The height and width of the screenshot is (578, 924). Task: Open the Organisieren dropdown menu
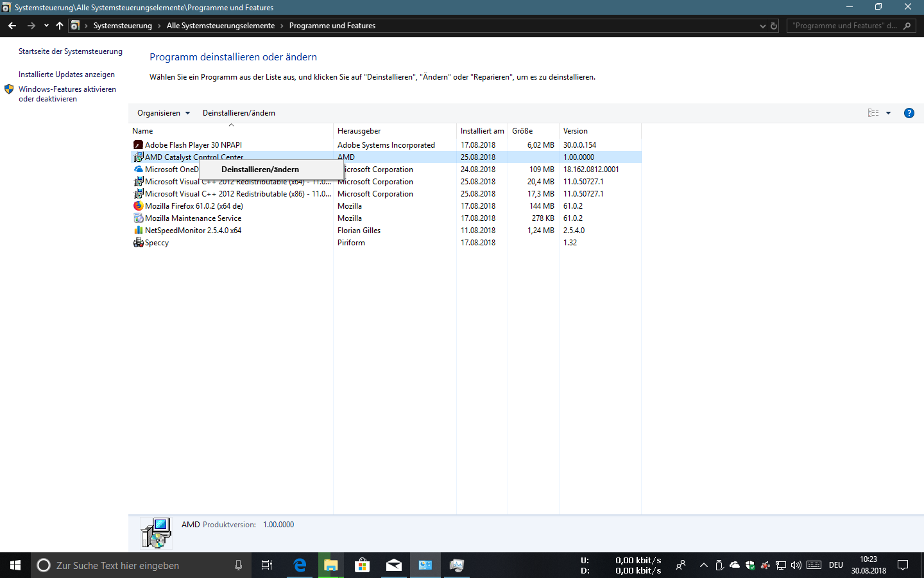click(164, 113)
